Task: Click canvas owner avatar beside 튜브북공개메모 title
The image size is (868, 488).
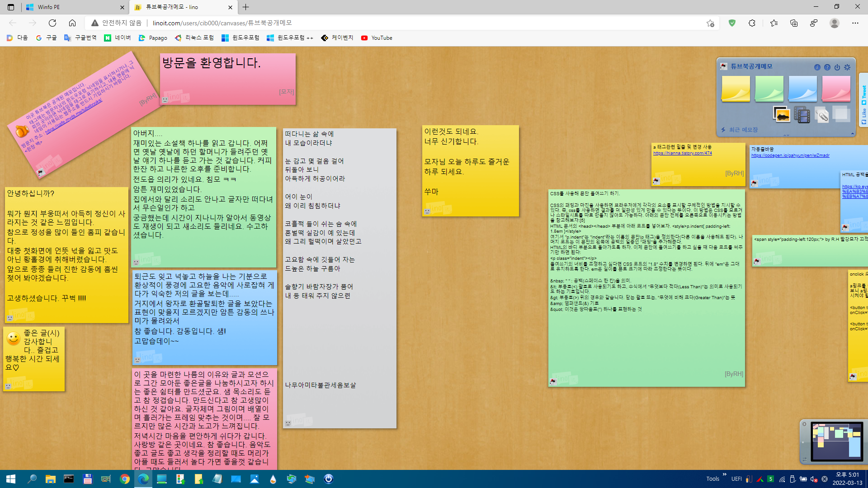Action: click(724, 66)
